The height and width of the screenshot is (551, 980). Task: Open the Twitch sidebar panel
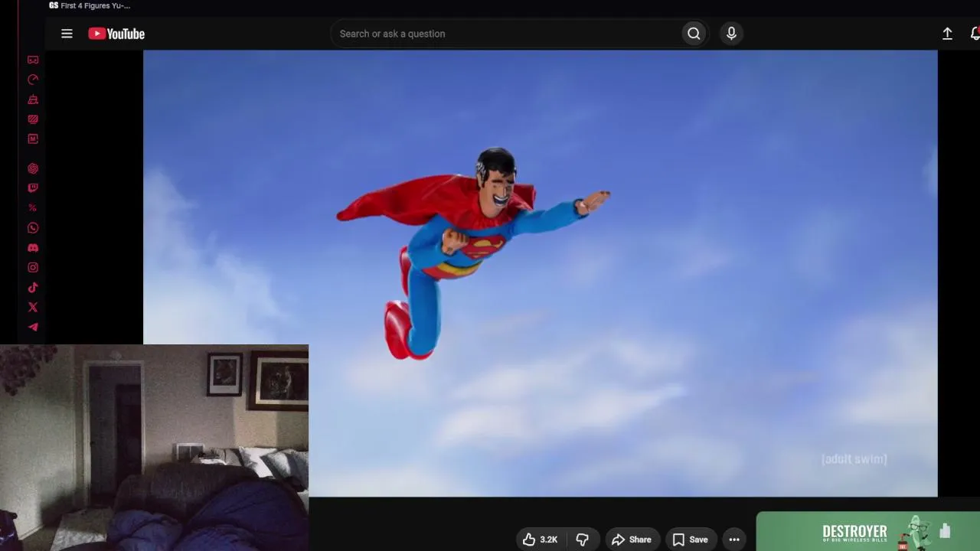click(33, 188)
